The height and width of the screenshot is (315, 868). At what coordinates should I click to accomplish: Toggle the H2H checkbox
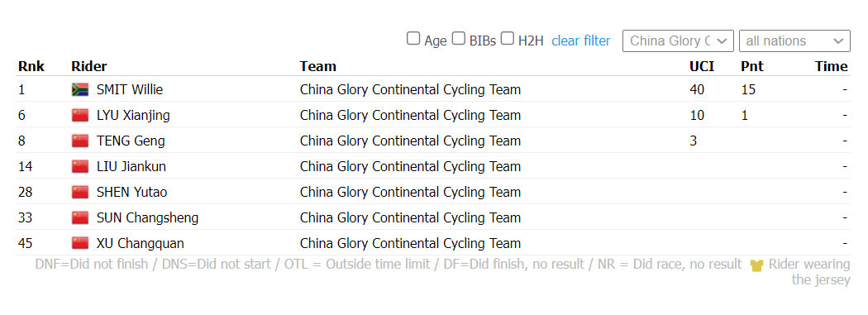[507, 39]
